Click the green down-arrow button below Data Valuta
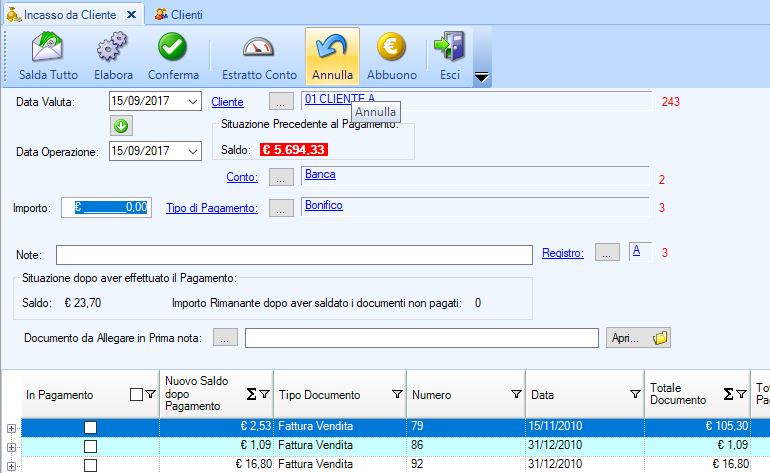Screen dimensions: 770x473 click(x=122, y=126)
